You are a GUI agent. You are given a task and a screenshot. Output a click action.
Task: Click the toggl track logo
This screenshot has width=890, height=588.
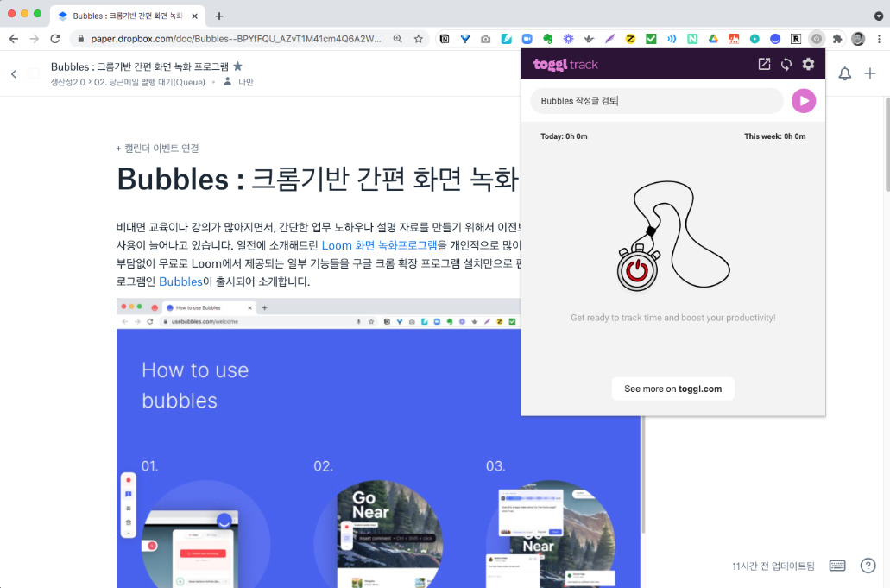pyautogui.click(x=565, y=64)
